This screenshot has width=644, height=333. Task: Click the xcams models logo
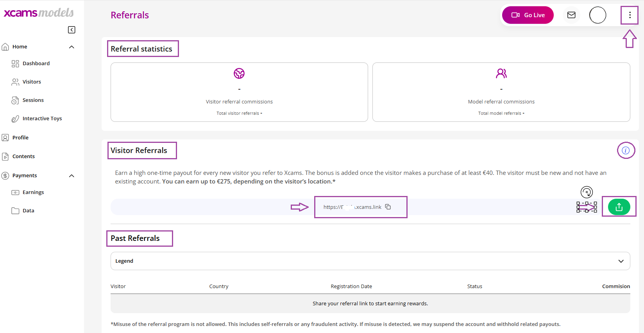(38, 12)
